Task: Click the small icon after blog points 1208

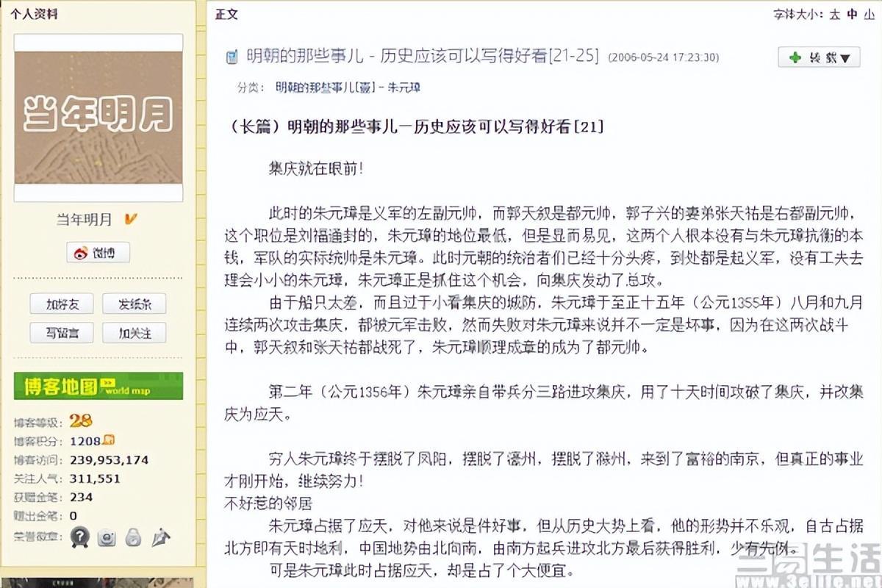Action: pos(109,440)
